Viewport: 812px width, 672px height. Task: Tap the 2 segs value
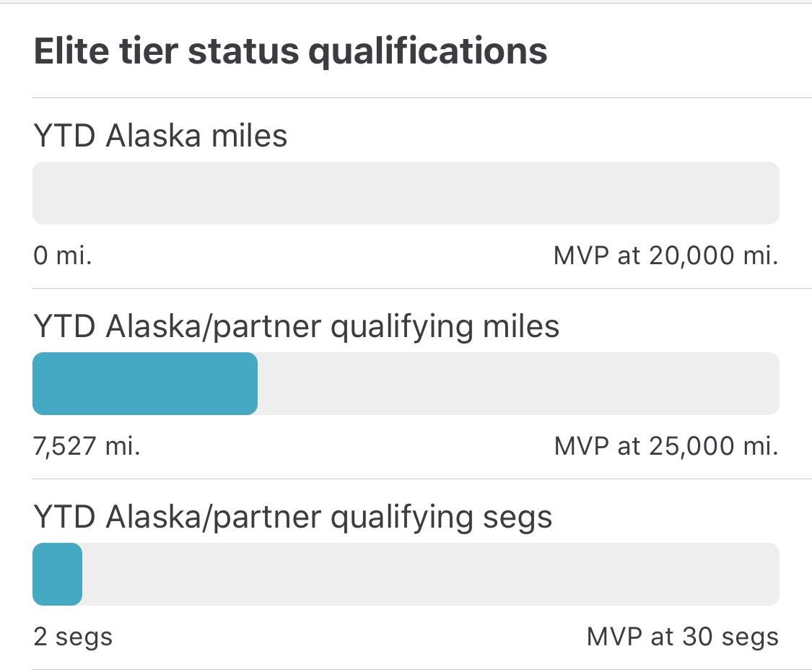(73, 637)
